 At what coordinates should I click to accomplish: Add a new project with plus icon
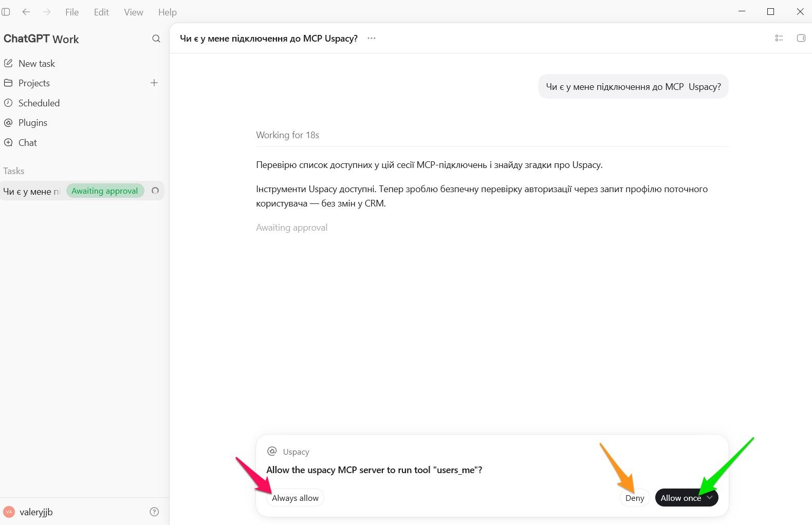pos(154,83)
